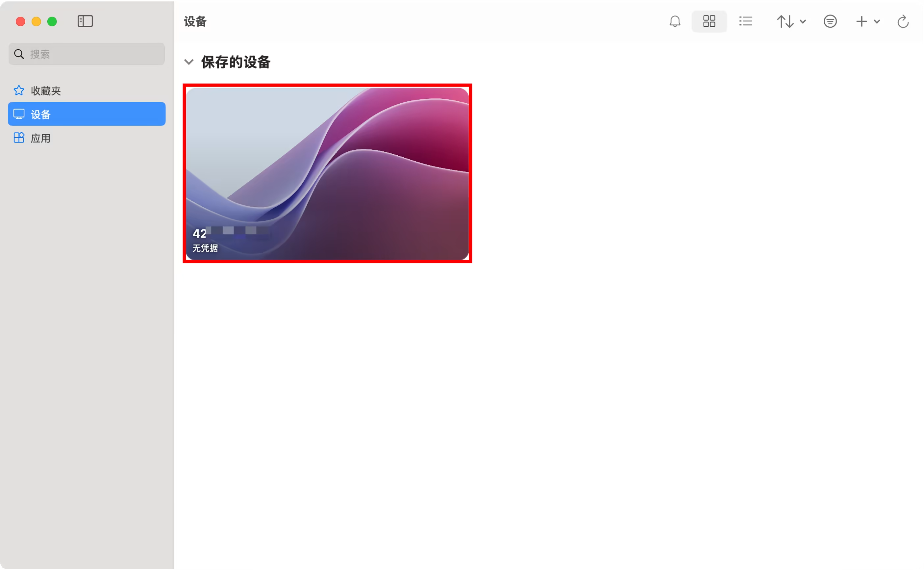Expand the chevron beside the plus icon

(x=877, y=21)
